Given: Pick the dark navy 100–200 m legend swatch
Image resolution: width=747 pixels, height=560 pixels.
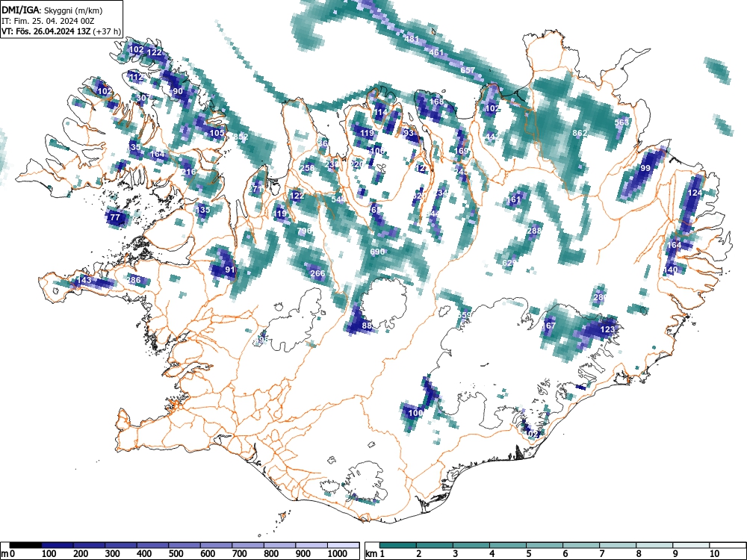Looking at the screenshot, I should pyautogui.click(x=58, y=545).
